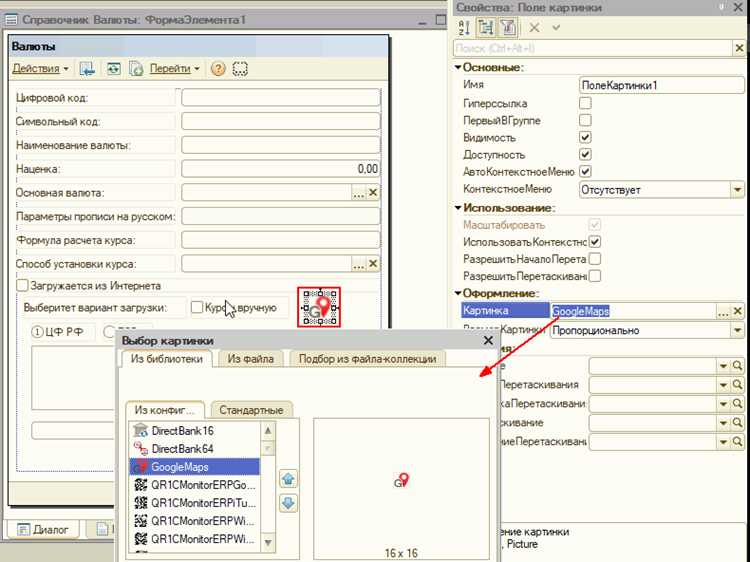Viewport: 750px width, 562px height.
Task: Toggle the category grouping icon in properties toolbar
Action: [x=486, y=28]
